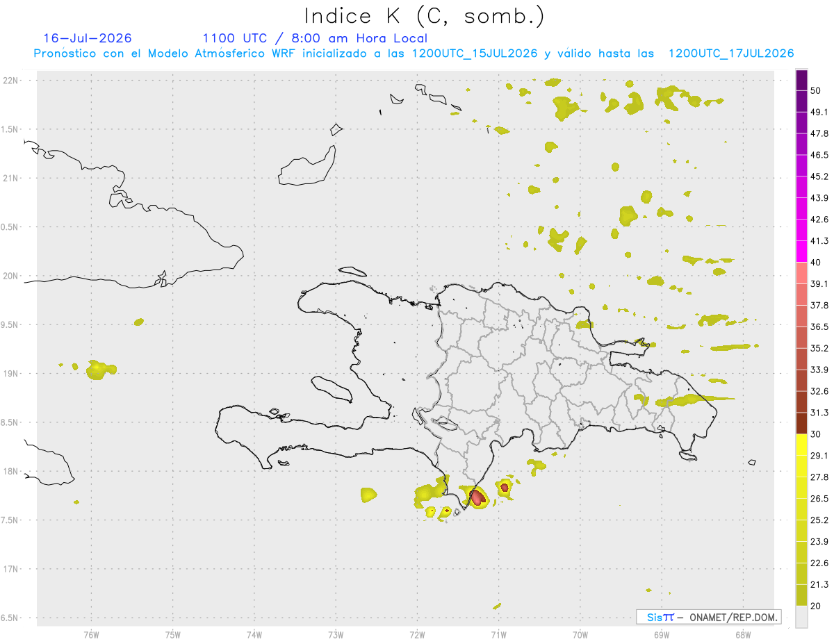Image resolution: width=834 pixels, height=644 pixels.
Task: Click the "SisTT – ONAMET/REP.DOM." credit box
Action: point(709,617)
